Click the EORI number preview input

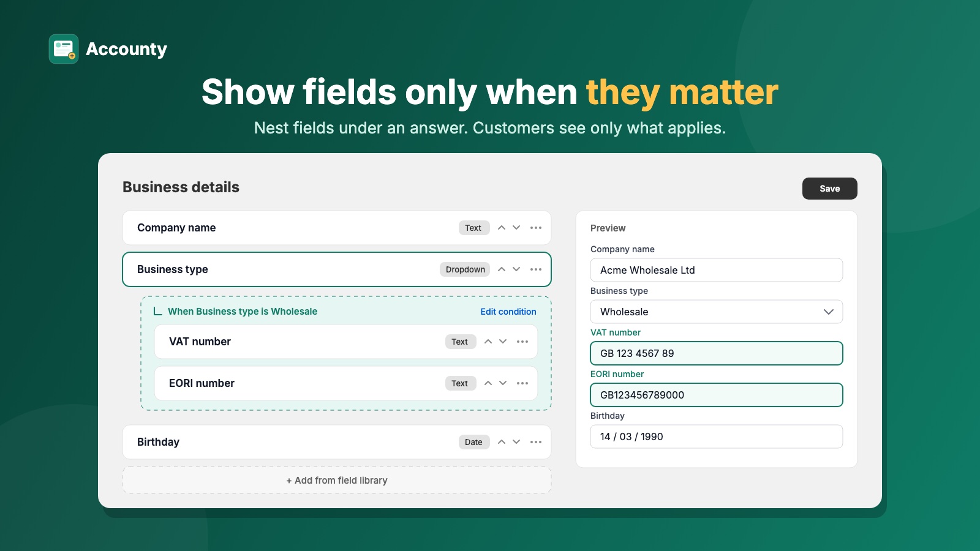pos(717,395)
